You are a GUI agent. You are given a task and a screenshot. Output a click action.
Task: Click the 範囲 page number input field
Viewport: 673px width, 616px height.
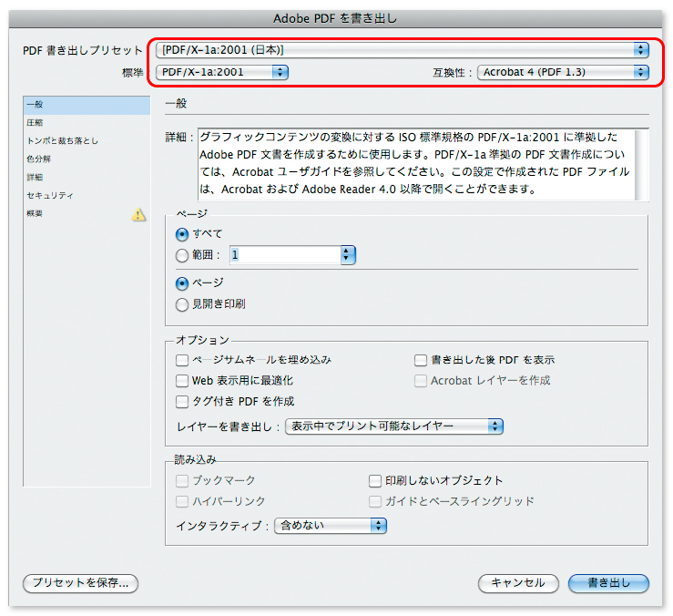[x=285, y=255]
